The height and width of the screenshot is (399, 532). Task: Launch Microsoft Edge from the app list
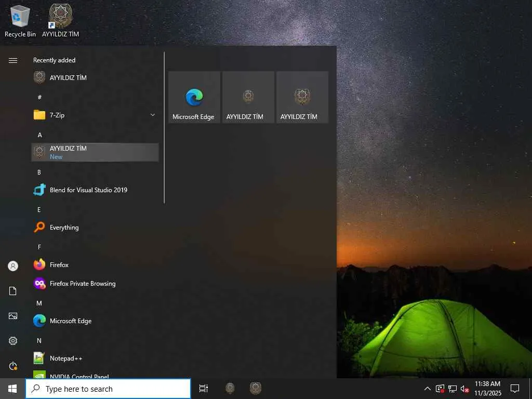pos(95,321)
